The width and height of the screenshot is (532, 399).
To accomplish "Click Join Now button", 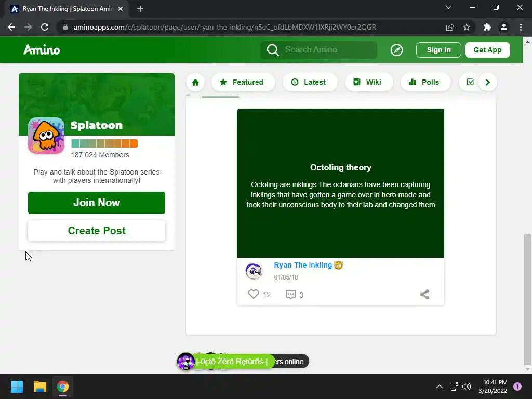I will click(x=96, y=203).
